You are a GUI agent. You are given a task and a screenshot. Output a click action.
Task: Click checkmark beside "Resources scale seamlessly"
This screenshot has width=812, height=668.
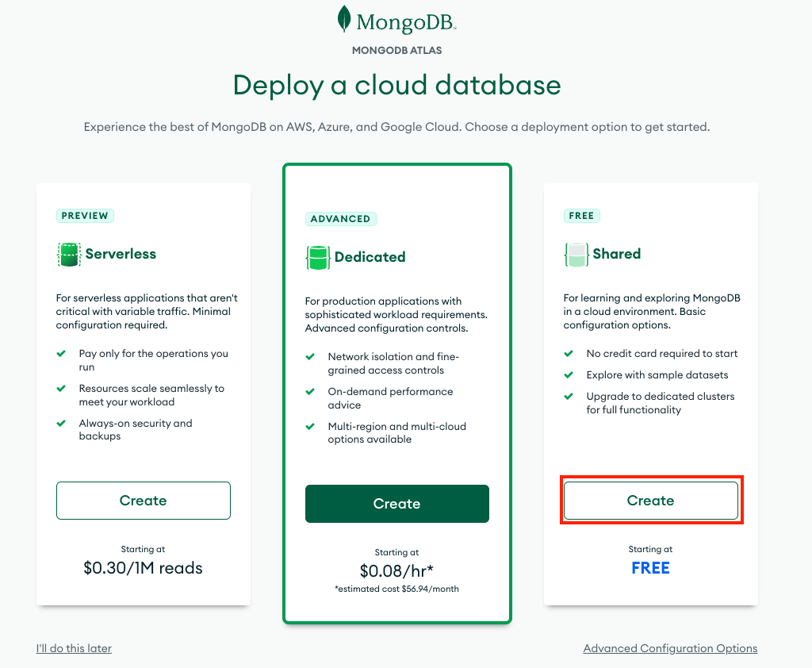tap(61, 388)
